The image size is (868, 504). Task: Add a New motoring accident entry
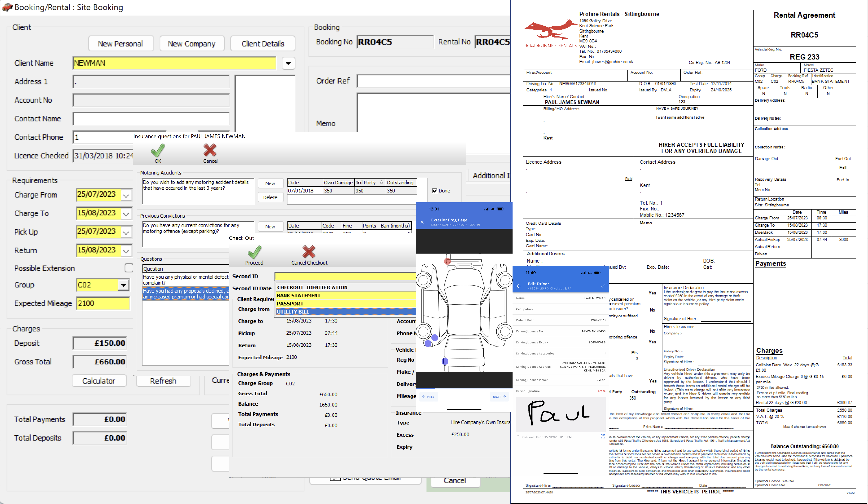(x=270, y=183)
